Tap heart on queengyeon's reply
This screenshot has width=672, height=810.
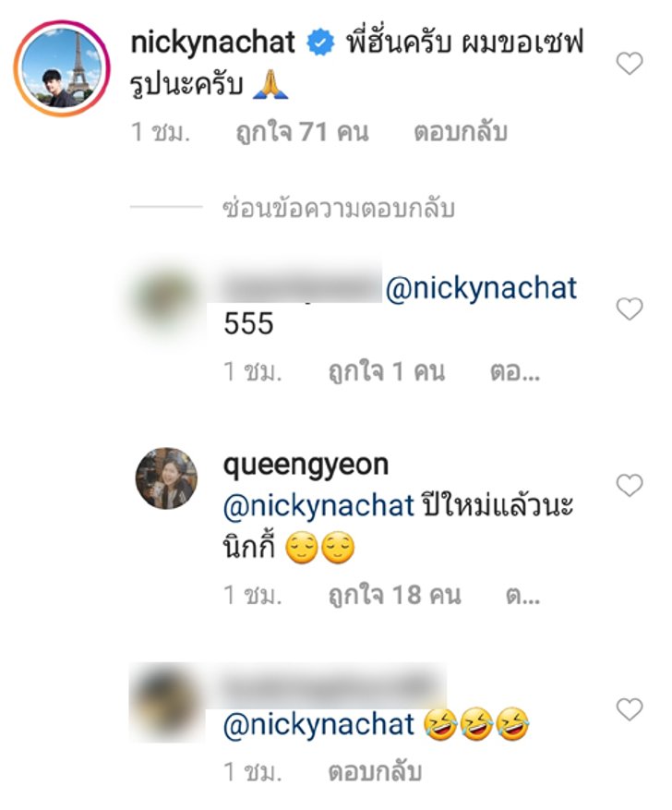pos(630,486)
